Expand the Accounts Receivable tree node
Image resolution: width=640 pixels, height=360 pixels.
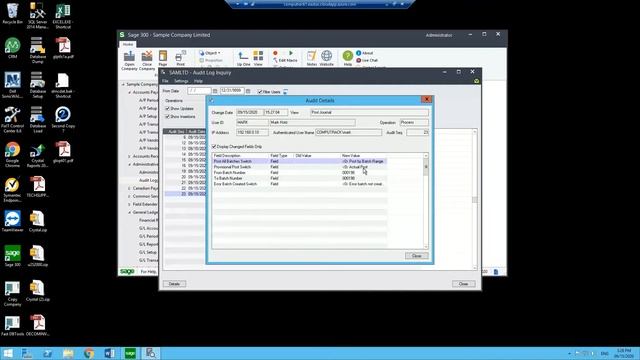coord(130,156)
